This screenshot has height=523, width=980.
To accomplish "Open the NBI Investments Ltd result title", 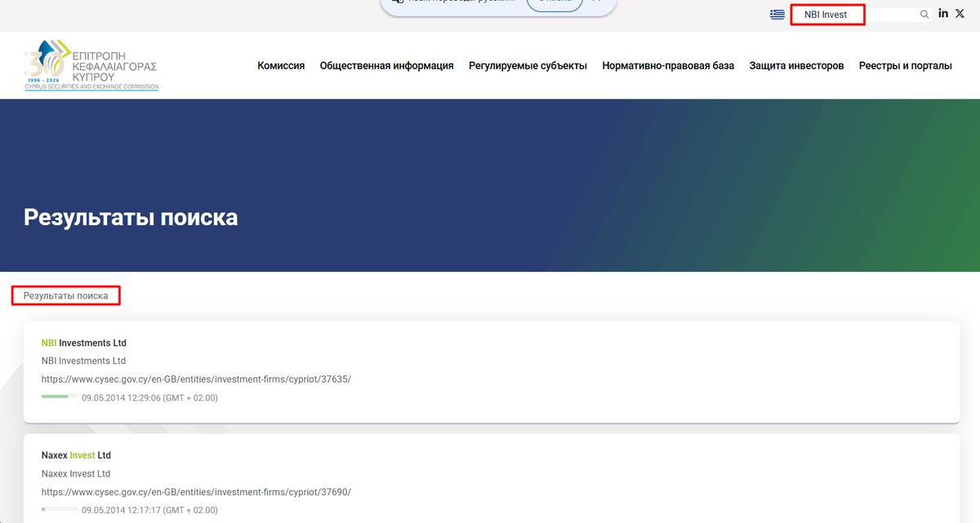I will [x=84, y=343].
